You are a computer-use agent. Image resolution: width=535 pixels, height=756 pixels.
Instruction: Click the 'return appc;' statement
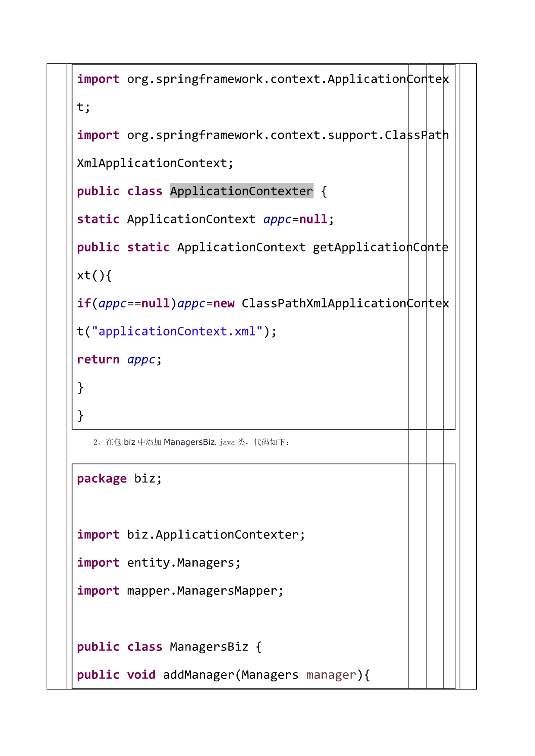coord(119,360)
